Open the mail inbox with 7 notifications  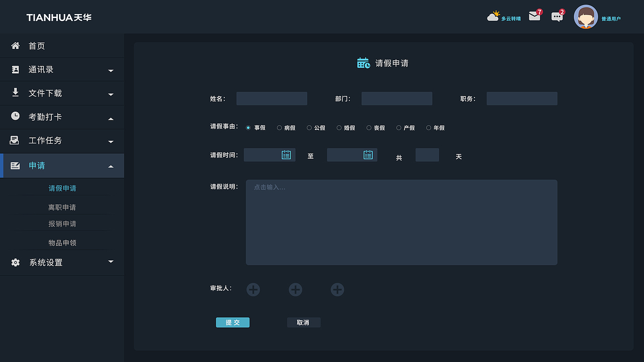534,16
